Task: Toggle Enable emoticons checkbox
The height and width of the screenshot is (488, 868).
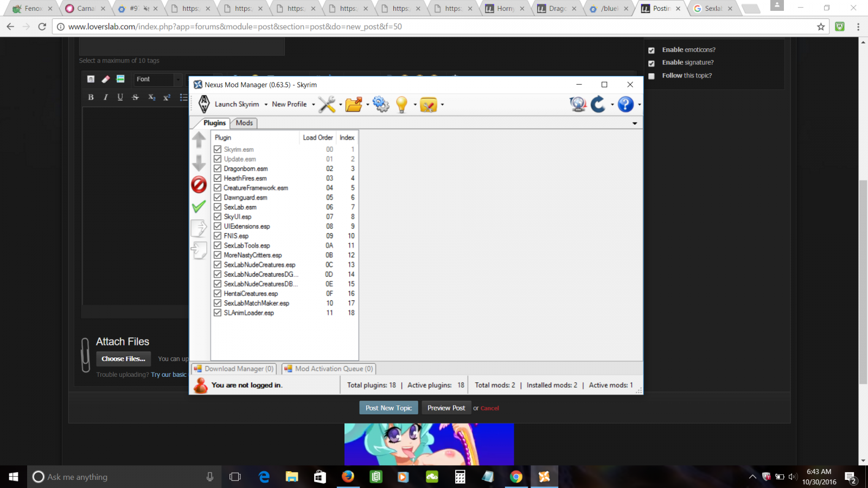Action: click(x=652, y=50)
